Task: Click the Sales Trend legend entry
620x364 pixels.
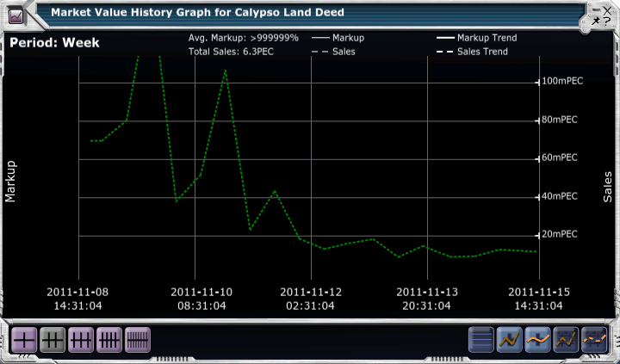Action: click(472, 52)
